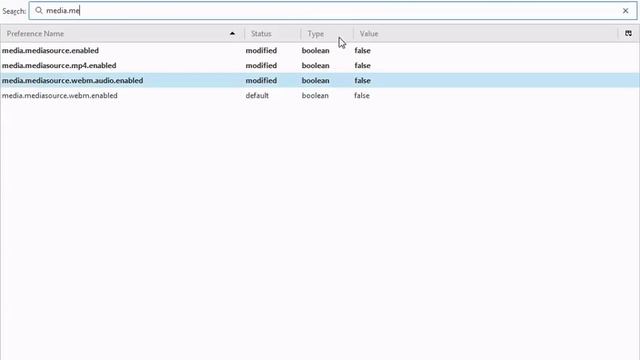Image resolution: width=640 pixels, height=360 pixels.
Task: Select media.mediasource.enabled preference
Action: tap(50, 51)
